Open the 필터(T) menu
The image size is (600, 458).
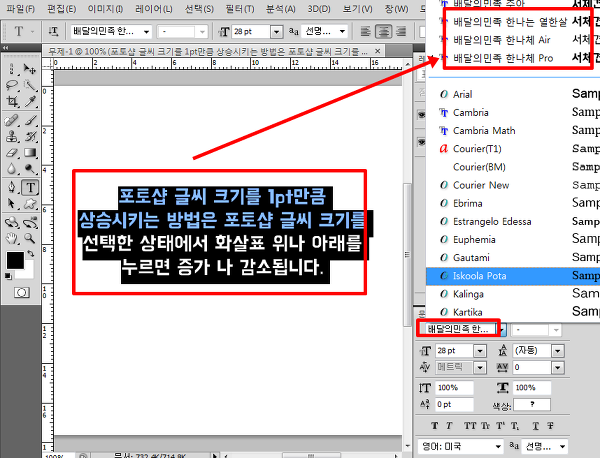[x=240, y=9]
